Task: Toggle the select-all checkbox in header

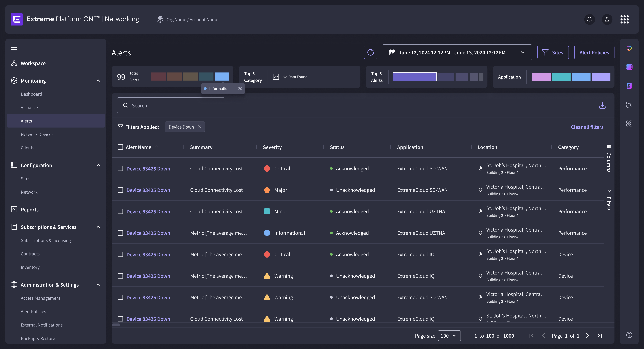Action: click(x=120, y=147)
